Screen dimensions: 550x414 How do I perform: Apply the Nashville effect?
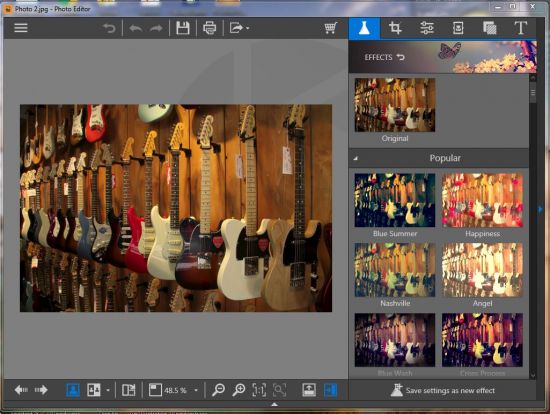click(x=395, y=270)
